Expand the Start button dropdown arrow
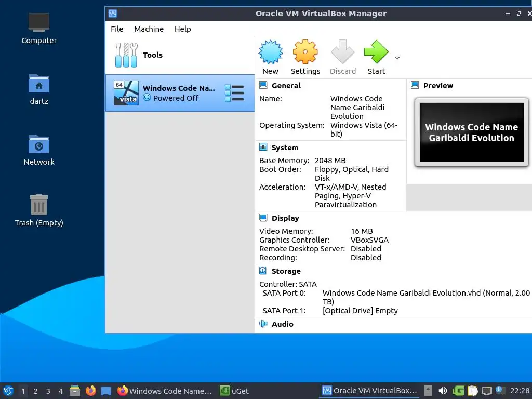The height and width of the screenshot is (399, 532). [x=397, y=58]
